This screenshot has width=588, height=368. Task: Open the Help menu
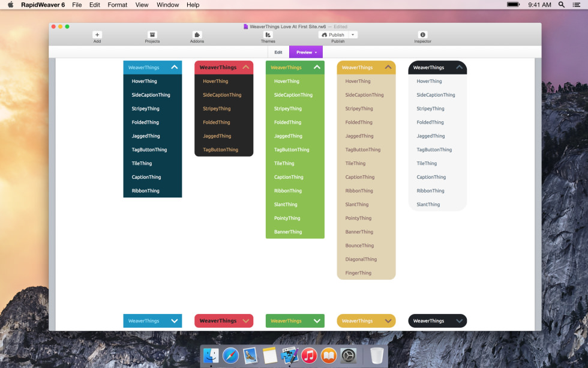pyautogui.click(x=193, y=5)
